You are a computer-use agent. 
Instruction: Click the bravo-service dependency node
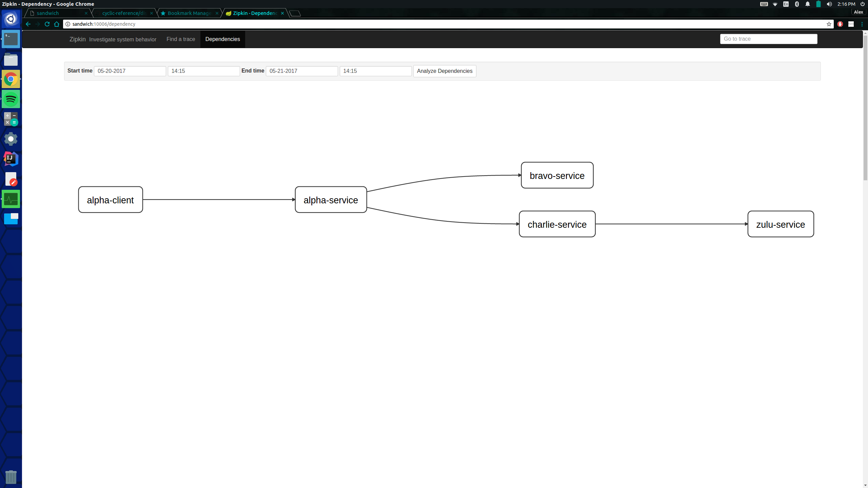tap(557, 175)
